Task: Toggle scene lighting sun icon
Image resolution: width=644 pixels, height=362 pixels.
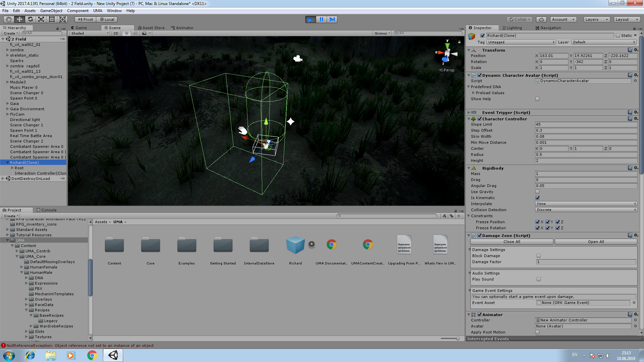Action: click(x=126, y=33)
